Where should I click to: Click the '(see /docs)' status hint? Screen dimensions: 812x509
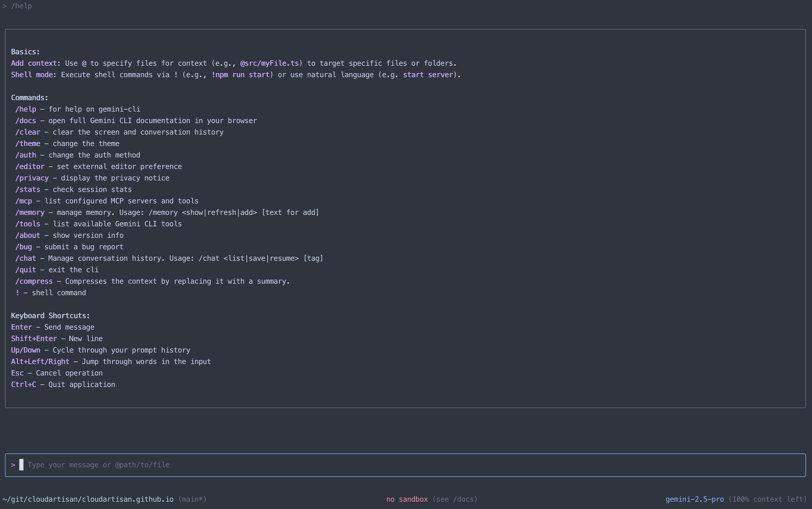pos(455,499)
